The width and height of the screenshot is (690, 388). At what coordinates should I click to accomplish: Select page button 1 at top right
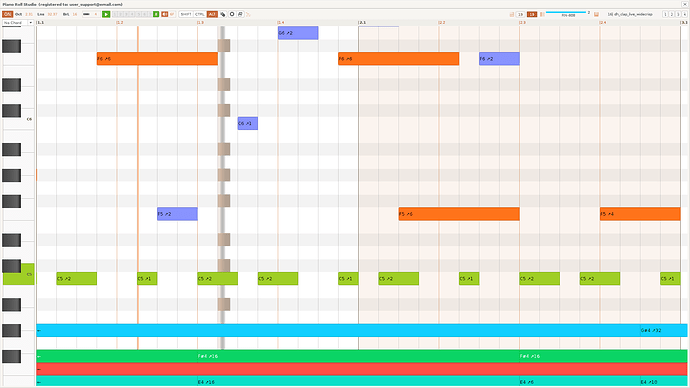click(665, 15)
